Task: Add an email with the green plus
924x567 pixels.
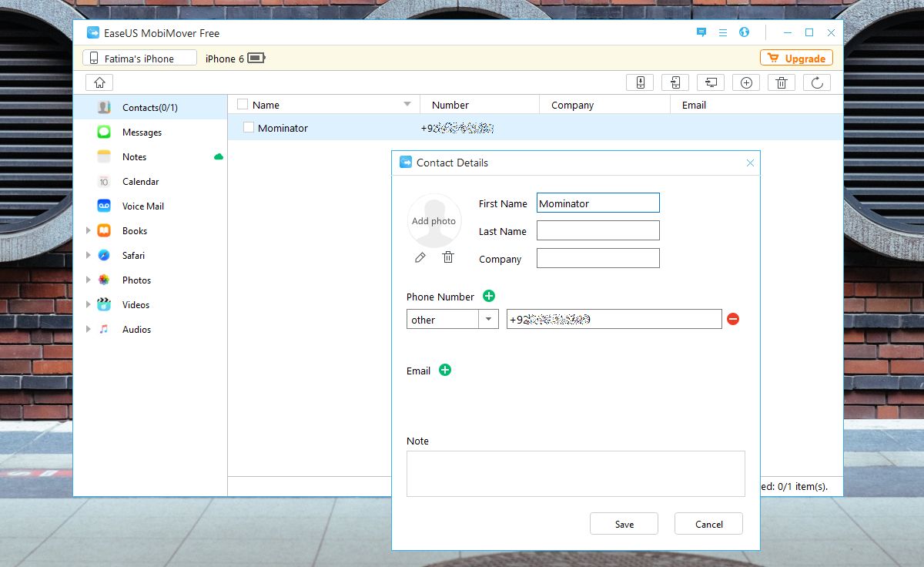Action: click(445, 370)
